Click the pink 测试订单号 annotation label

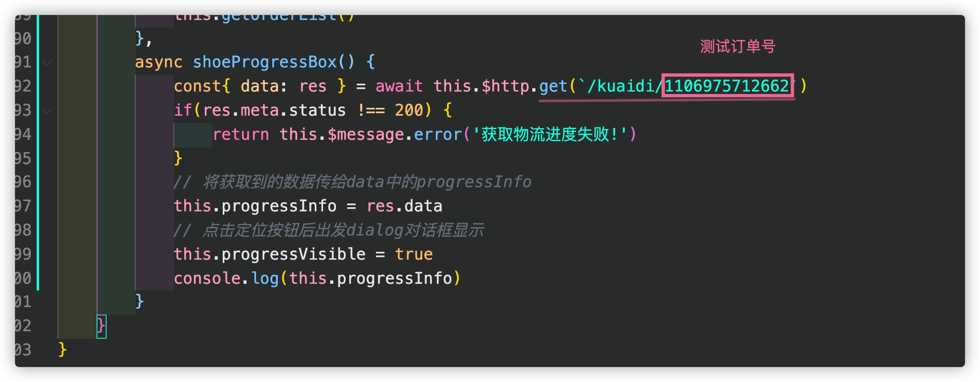point(737,47)
